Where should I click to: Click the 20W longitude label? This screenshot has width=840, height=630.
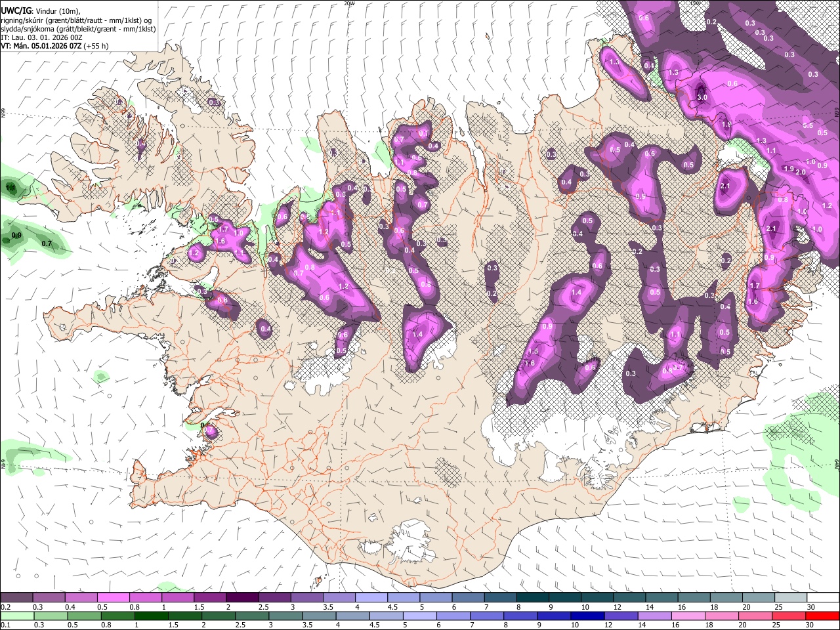click(x=349, y=3)
